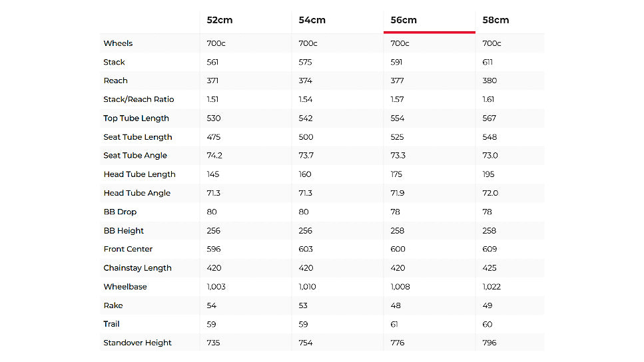Viewport: 644px width, 362px height.
Task: Select the Top Tube Length label
Action: pyautogui.click(x=136, y=118)
